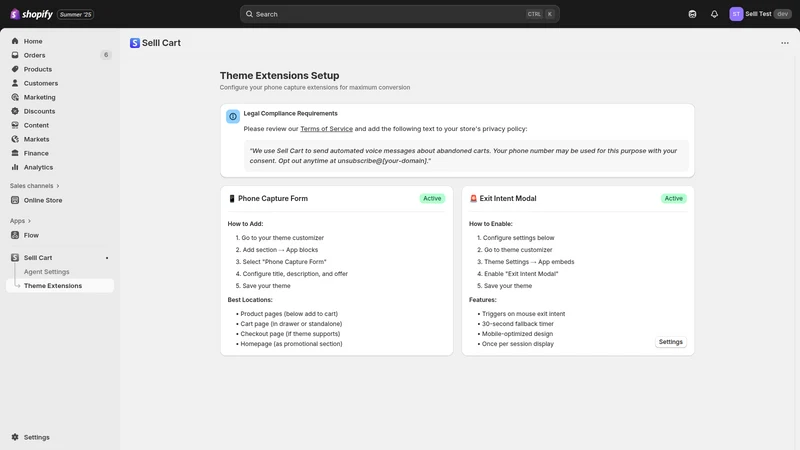This screenshot has height=450, width=800.
Task: Click the Content icon in sidebar
Action: [15, 125]
